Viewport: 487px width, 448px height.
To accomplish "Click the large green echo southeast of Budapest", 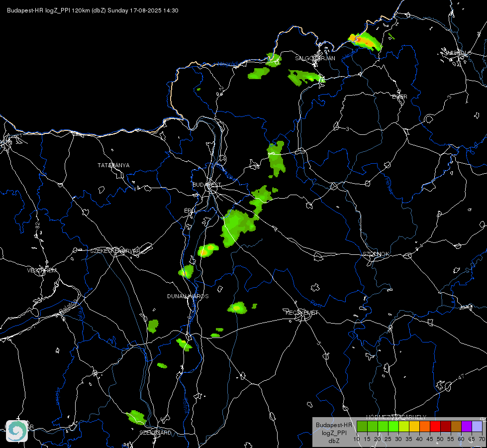I will pos(238,227).
